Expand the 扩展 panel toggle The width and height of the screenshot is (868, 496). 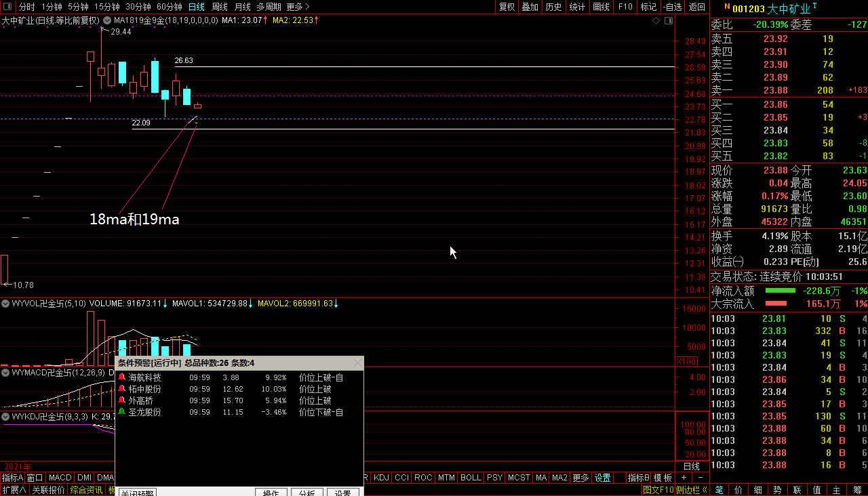coord(14,490)
